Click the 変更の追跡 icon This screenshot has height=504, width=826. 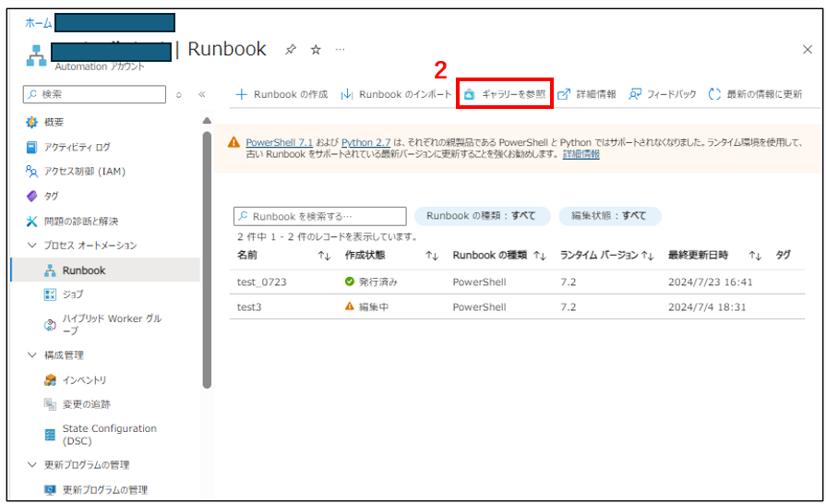tap(50, 404)
